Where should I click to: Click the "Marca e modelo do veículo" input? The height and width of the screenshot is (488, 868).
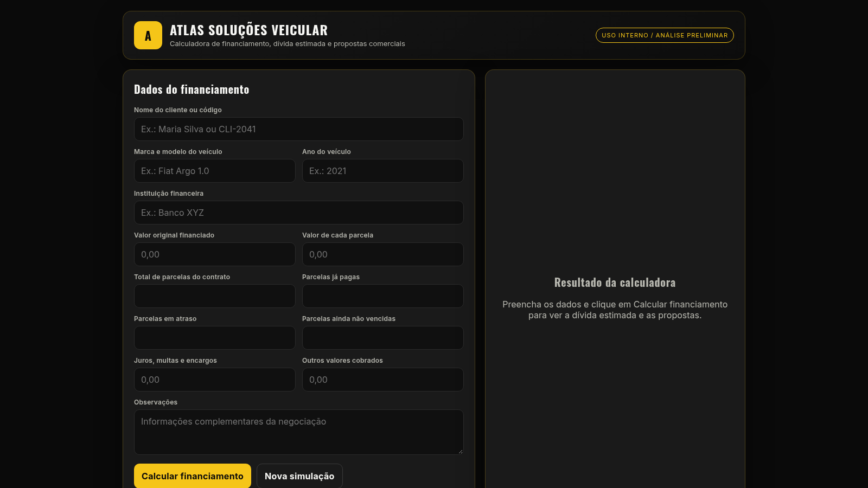point(215,171)
